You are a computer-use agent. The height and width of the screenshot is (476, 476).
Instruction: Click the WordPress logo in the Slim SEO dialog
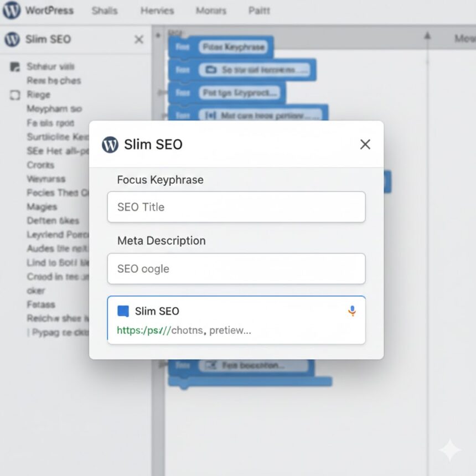point(110,144)
